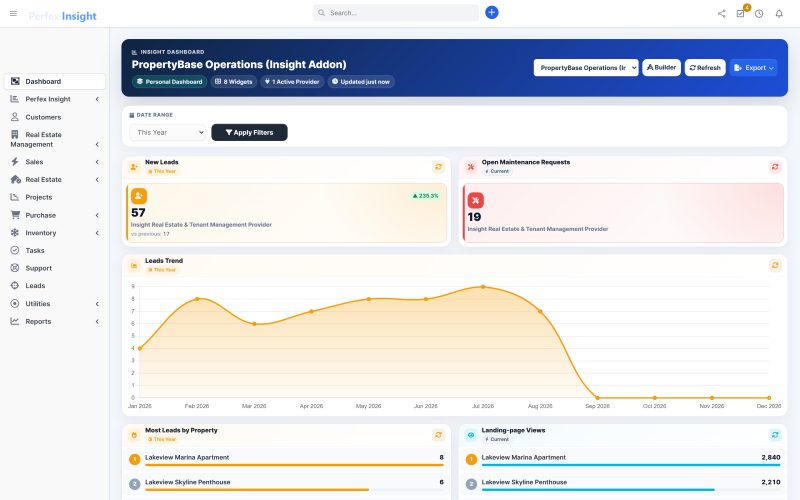Expand the Real Estate menu chevron

point(97,180)
